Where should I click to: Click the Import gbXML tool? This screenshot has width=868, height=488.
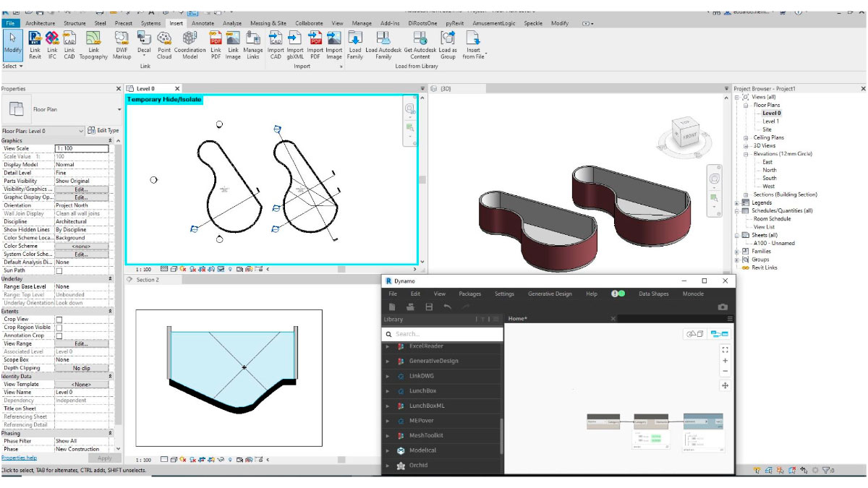[x=295, y=44]
